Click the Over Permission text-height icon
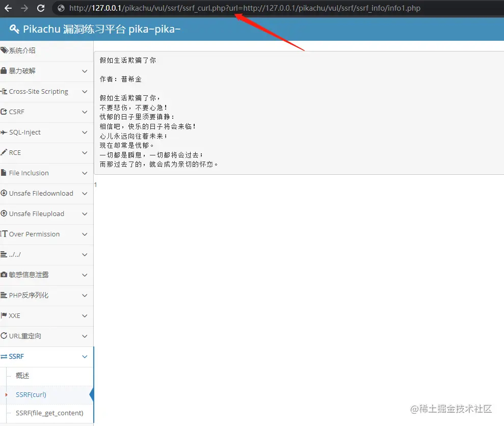Image resolution: width=504 pixels, height=426 pixels. [4, 234]
